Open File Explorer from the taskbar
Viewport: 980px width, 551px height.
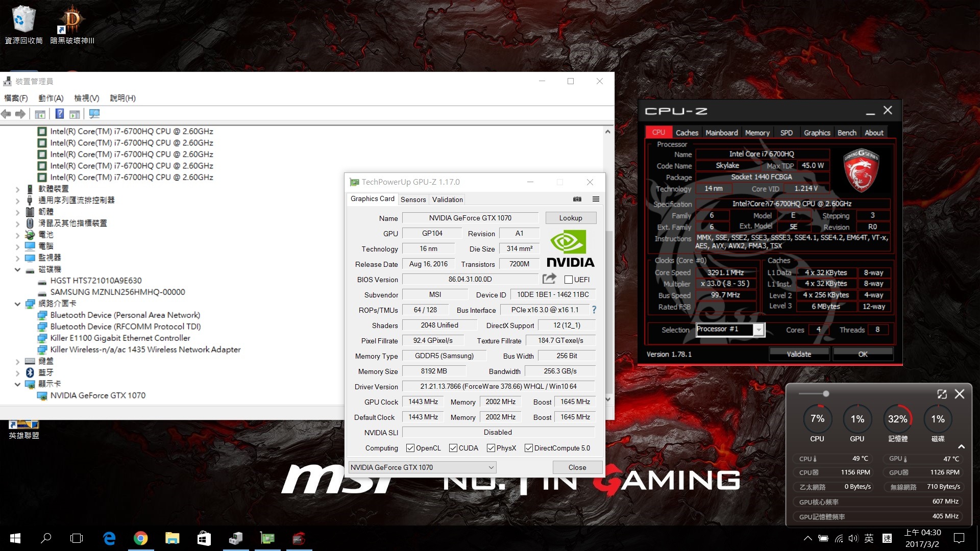pyautogui.click(x=173, y=538)
